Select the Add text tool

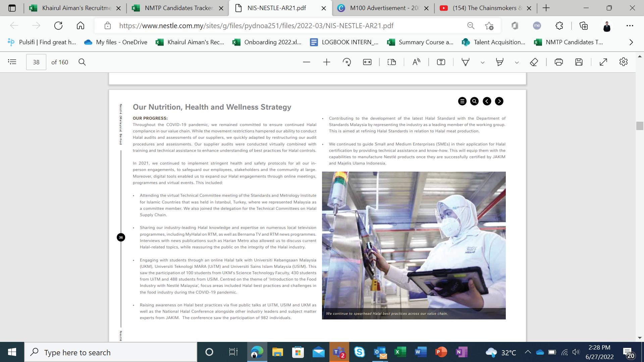click(441, 62)
